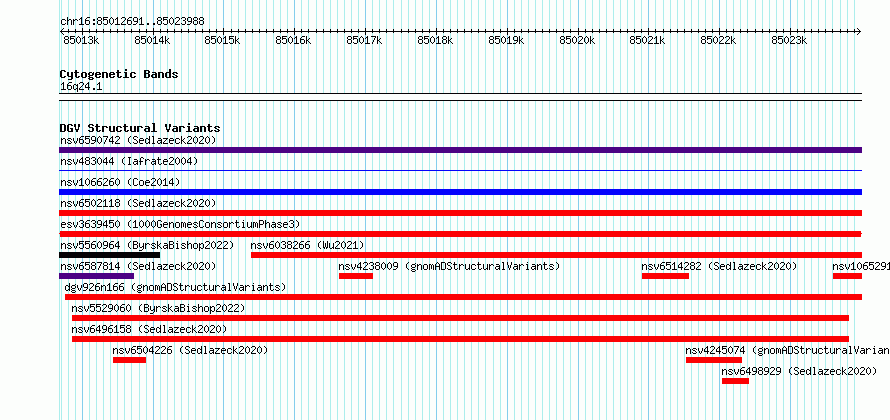Click the 85015k ruler tick label

click(x=222, y=40)
